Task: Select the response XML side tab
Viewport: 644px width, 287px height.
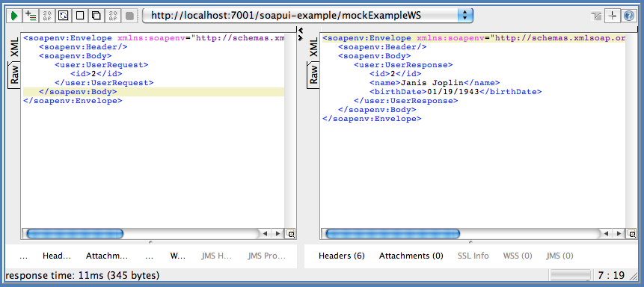Action: [313, 47]
